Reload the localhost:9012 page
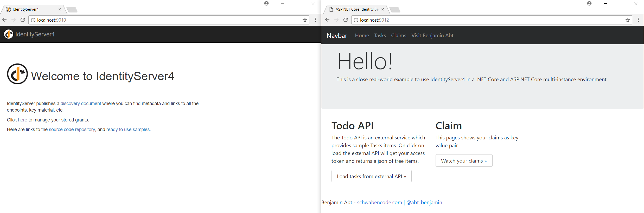The height and width of the screenshot is (213, 644). (346, 20)
